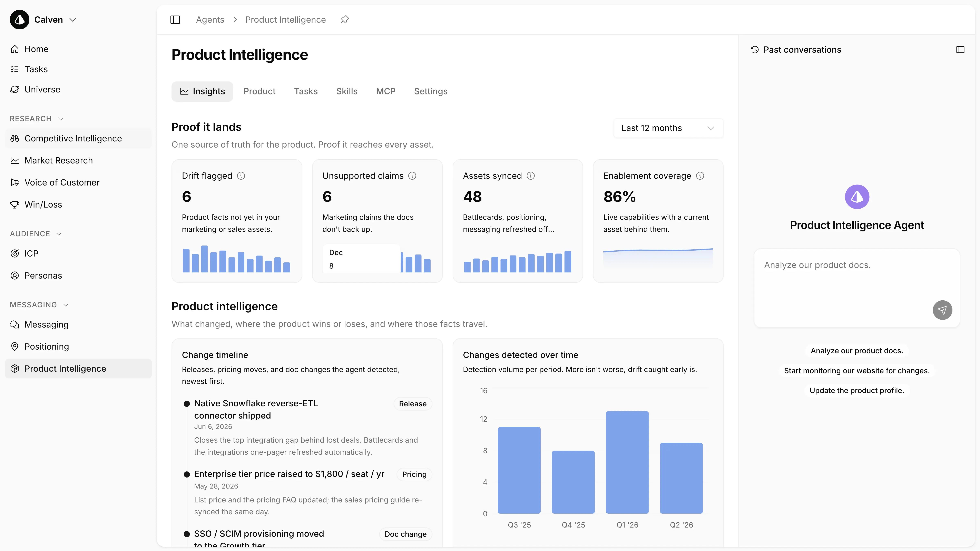Open the Calven workspace dropdown chevron
Viewport: 980px width, 551px height.
(x=73, y=20)
